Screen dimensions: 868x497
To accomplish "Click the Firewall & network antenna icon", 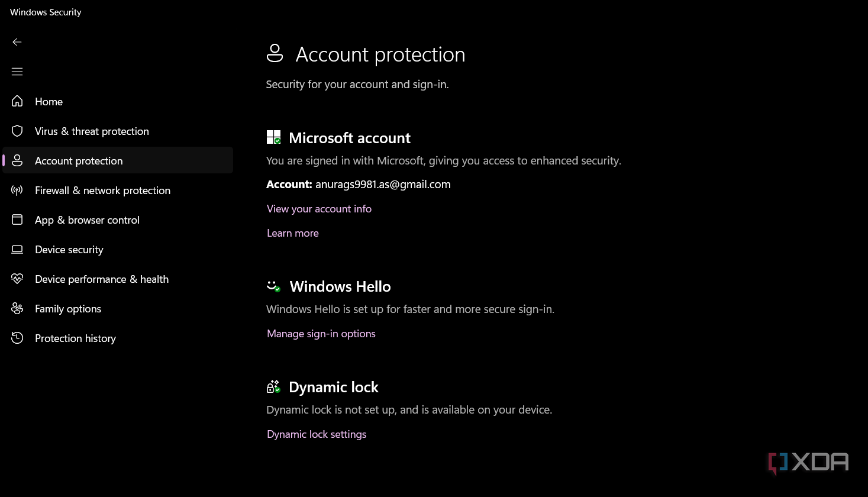I will click(x=17, y=190).
